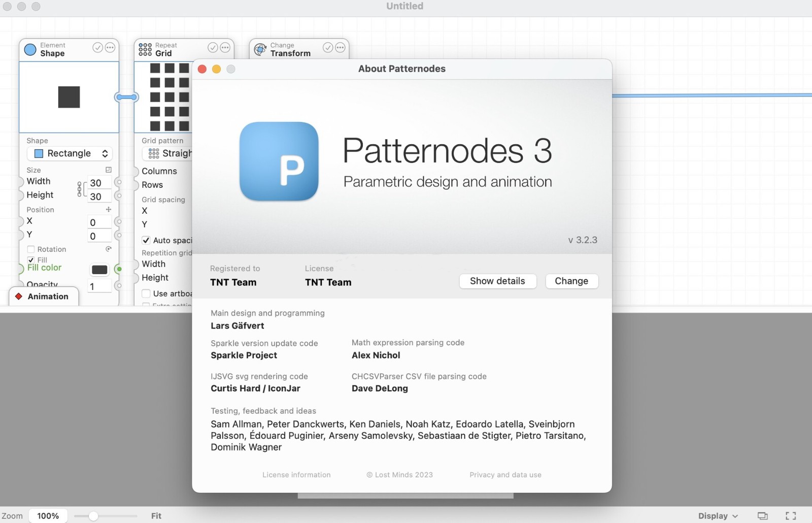Open the Animation tab
The image size is (812, 523).
(x=44, y=297)
